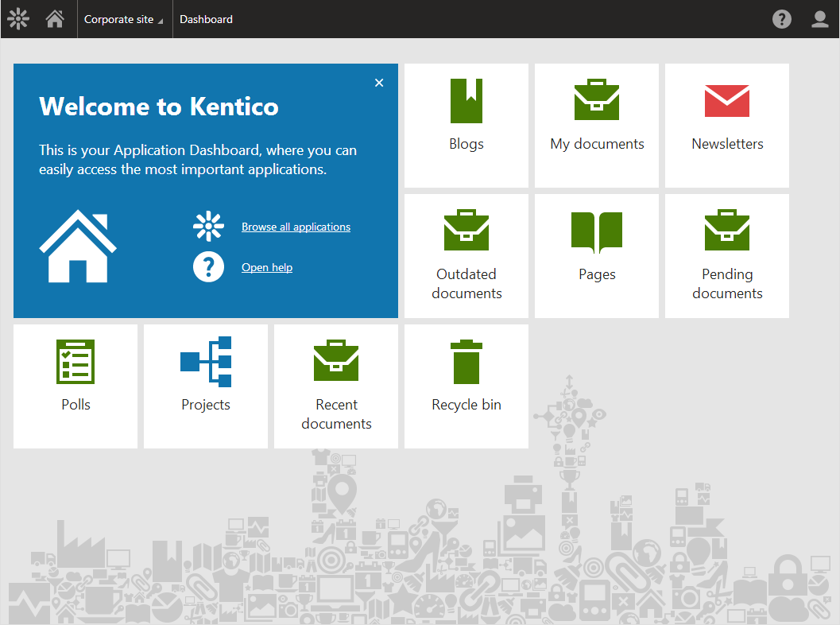The height and width of the screenshot is (625, 840).
Task: Click the Welcome to Kentico heading
Action: click(159, 106)
